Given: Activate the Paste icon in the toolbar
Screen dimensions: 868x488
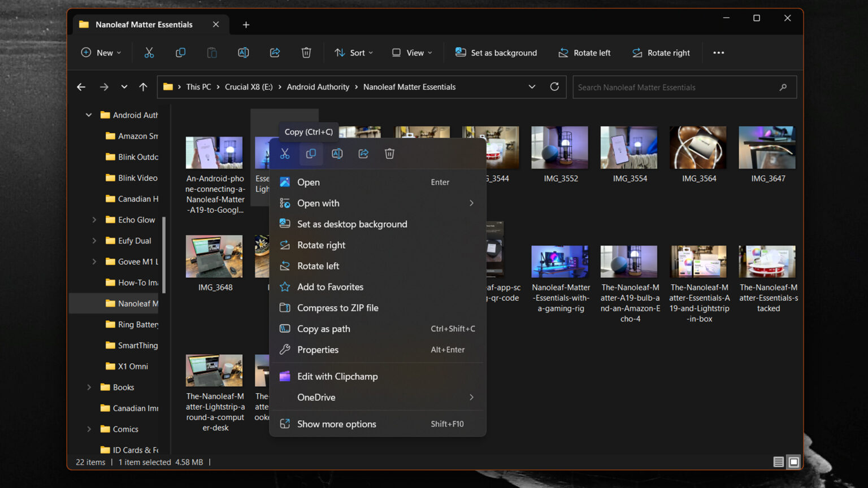Looking at the screenshot, I should (212, 53).
